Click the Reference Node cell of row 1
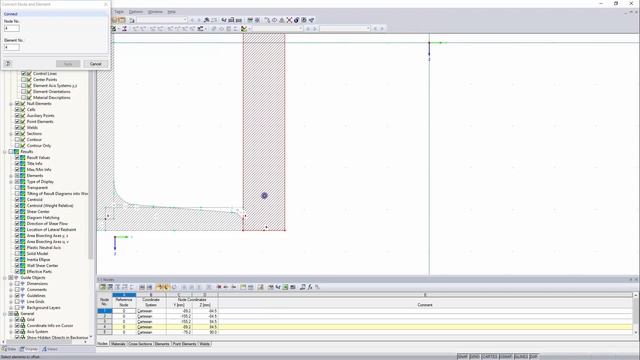Viewport: 640px width, 360px height. pos(124,311)
